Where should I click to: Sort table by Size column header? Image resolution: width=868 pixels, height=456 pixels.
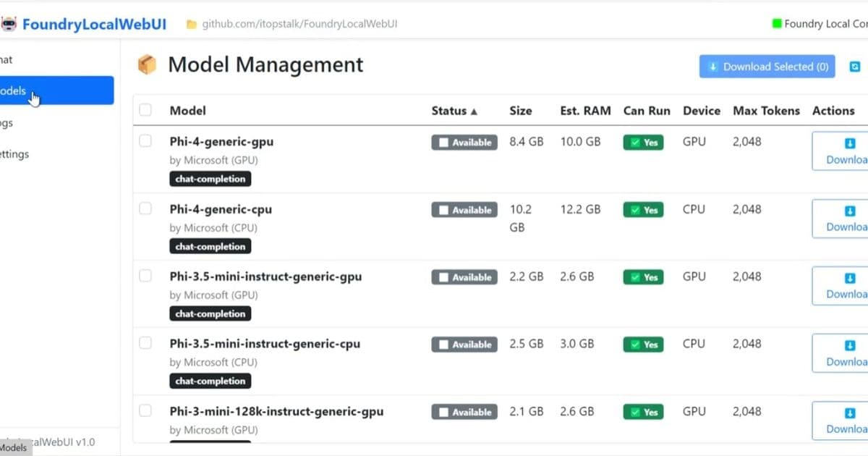point(520,111)
